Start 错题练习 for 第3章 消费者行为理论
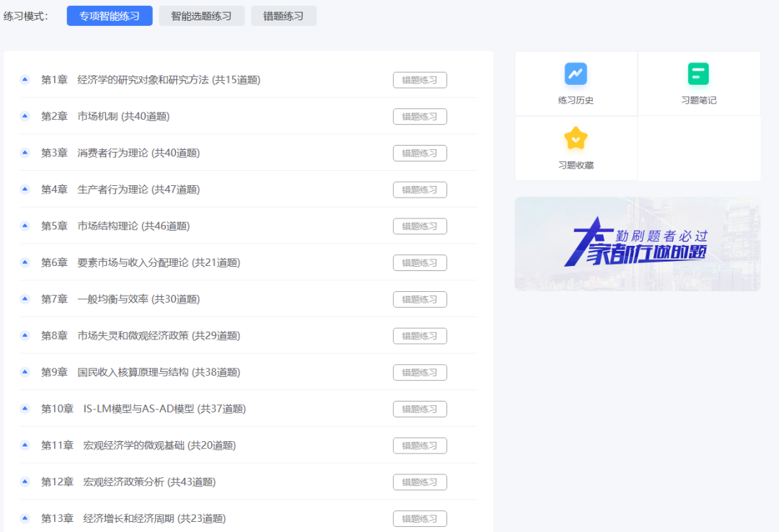The width and height of the screenshot is (779, 532). pyautogui.click(x=420, y=154)
